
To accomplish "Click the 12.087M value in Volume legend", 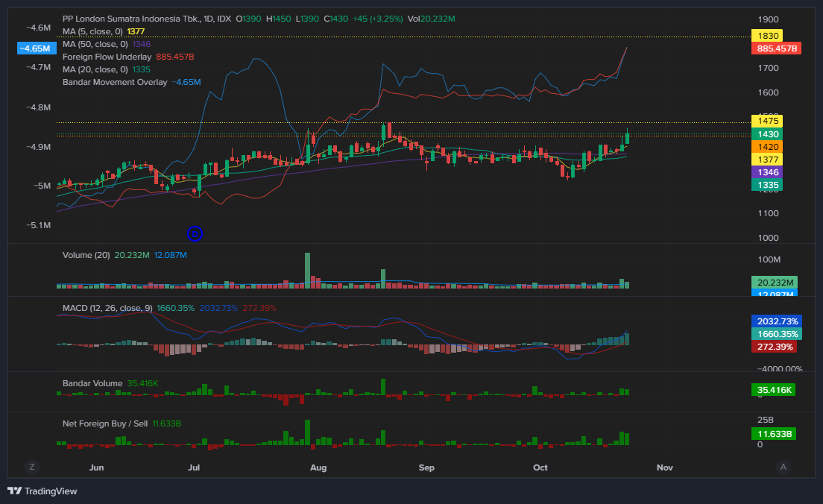I will click(171, 255).
